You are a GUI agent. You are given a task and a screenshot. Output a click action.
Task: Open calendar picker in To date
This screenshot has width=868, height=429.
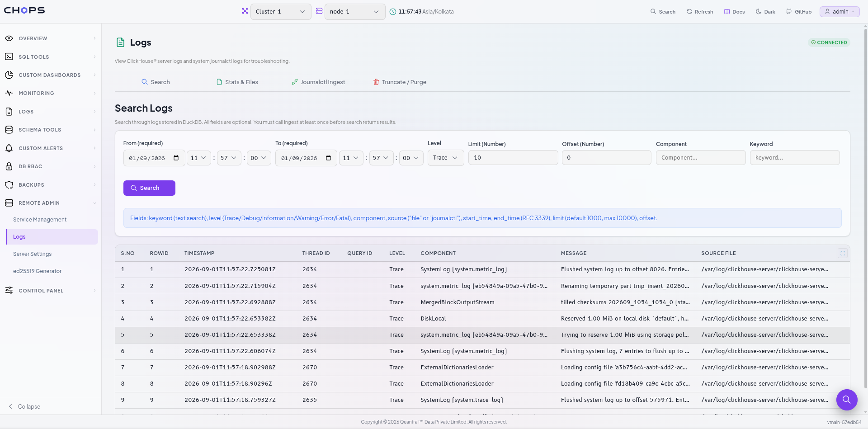coord(329,158)
